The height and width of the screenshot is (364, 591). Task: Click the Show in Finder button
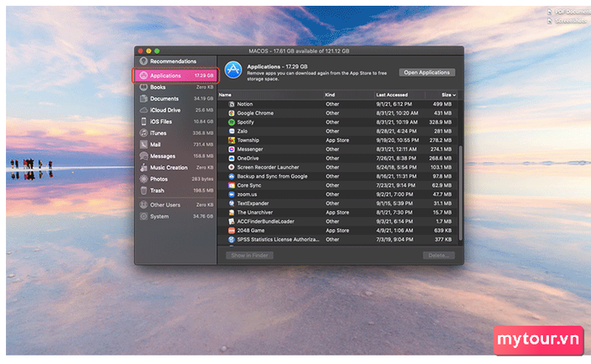coord(249,255)
